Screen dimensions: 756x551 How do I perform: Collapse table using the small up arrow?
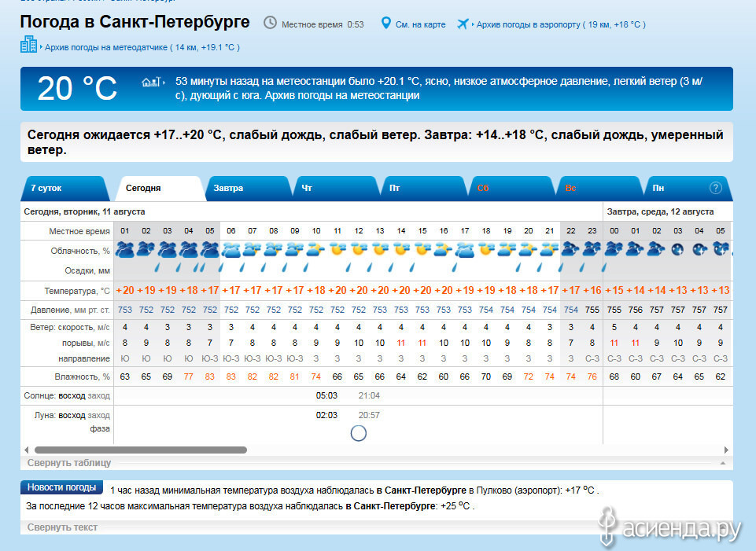(x=722, y=463)
